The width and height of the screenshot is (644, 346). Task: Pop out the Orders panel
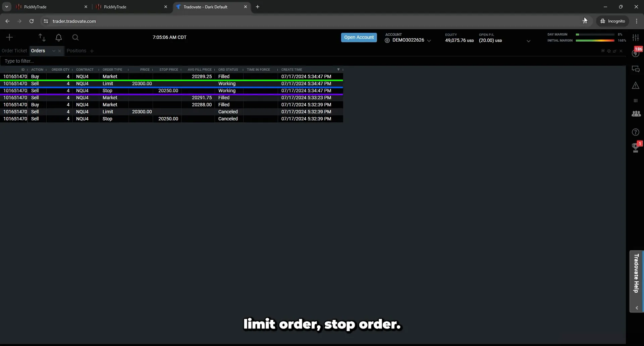coord(615,51)
